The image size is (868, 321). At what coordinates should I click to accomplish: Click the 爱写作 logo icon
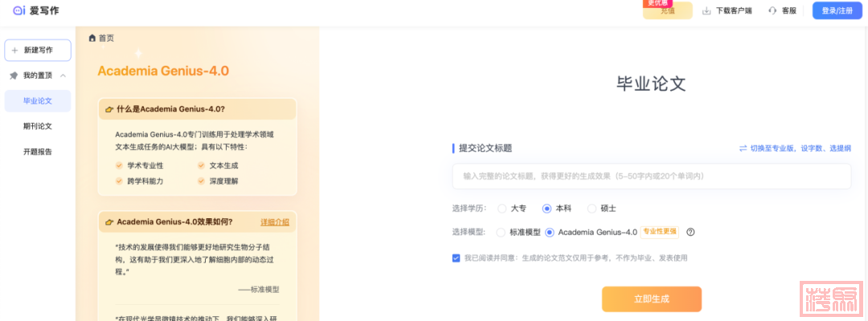point(18,10)
